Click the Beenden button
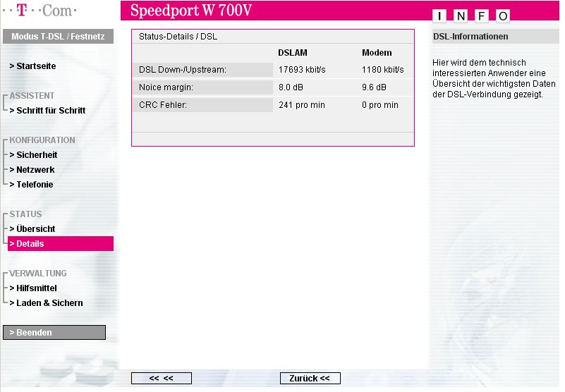565x392 pixels. 54,332
